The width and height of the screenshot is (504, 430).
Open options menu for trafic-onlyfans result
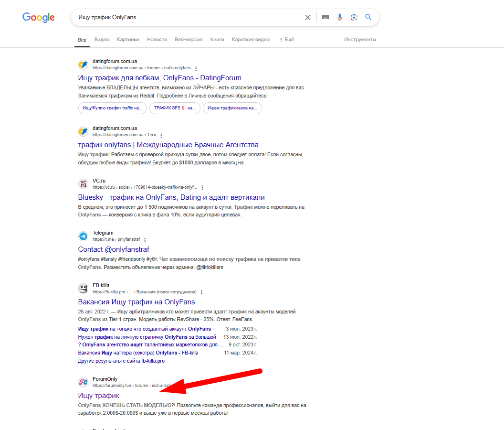(x=196, y=68)
